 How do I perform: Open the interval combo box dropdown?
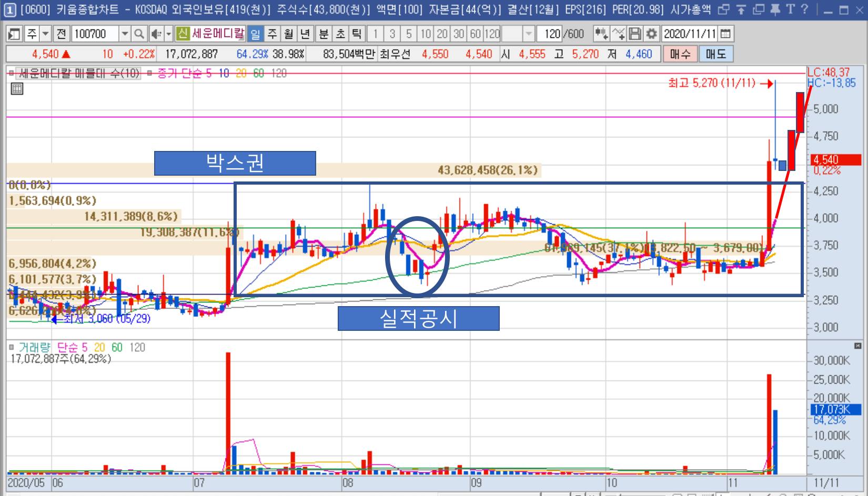529,34
